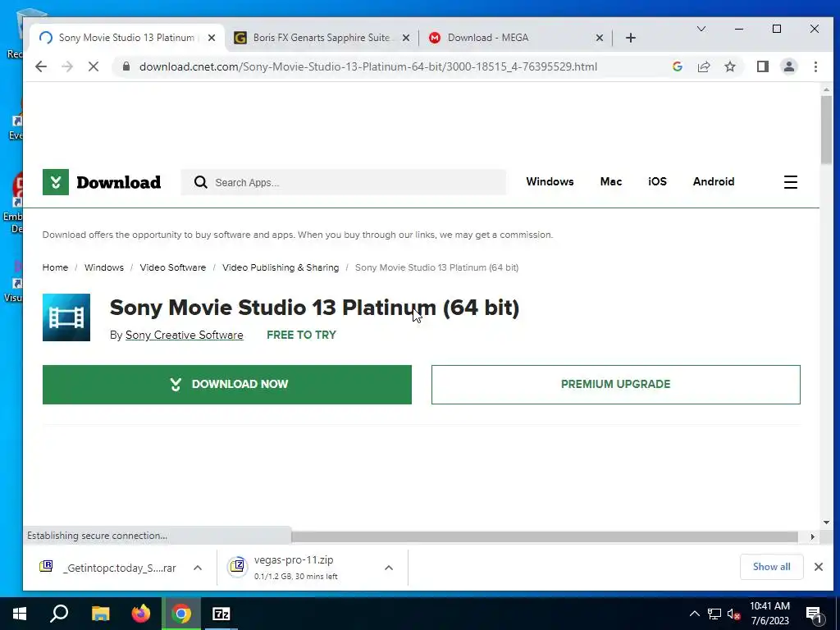This screenshot has width=840, height=630.
Task: Click the vegas-pro-11.zip file icon
Action: point(237,567)
